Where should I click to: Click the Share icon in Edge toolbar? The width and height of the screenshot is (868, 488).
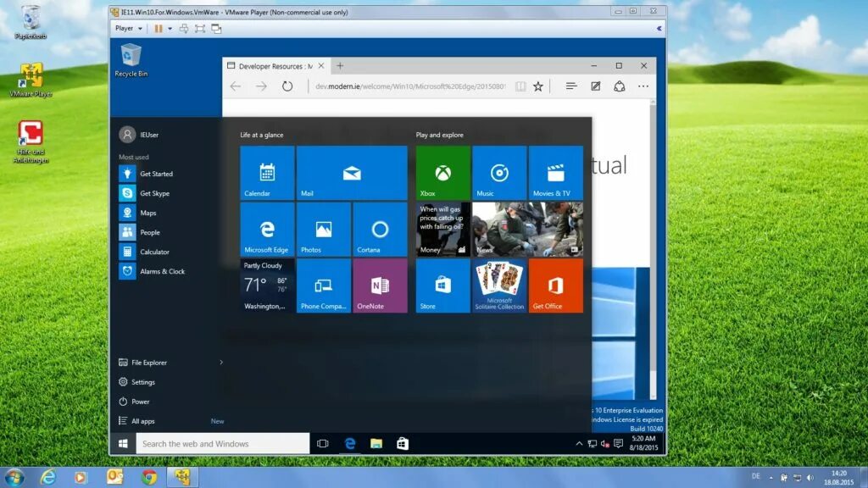point(620,86)
